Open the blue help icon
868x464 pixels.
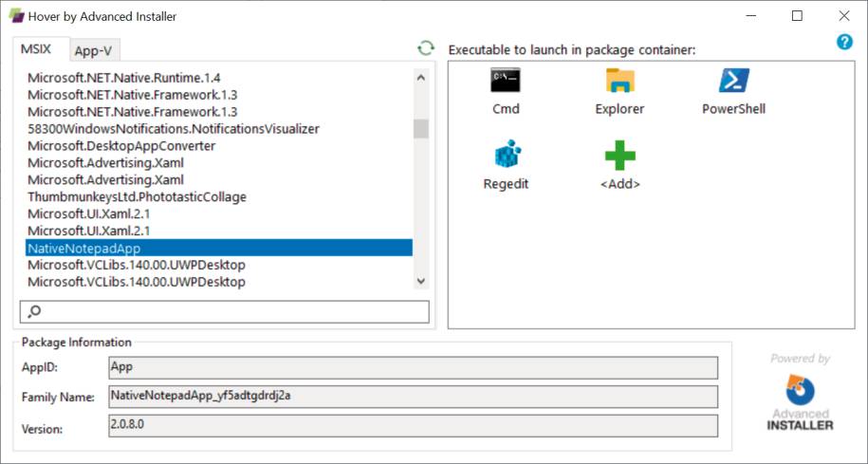844,42
